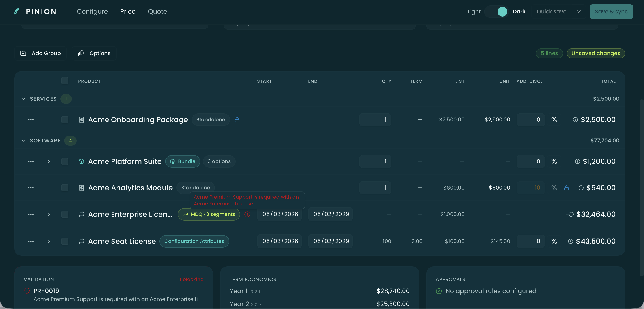This screenshot has height=309, width=644.
Task: Click the bundle cube icon of Acme Platform Suite
Action: pyautogui.click(x=81, y=161)
